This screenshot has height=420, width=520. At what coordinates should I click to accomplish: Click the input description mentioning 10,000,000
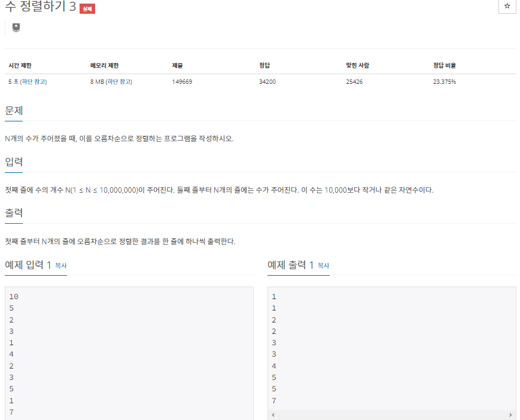[x=219, y=190]
